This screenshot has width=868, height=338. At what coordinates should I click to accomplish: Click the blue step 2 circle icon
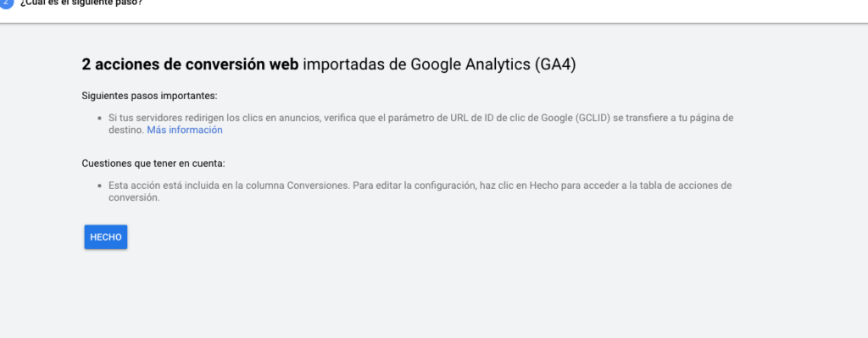tap(6, 3)
